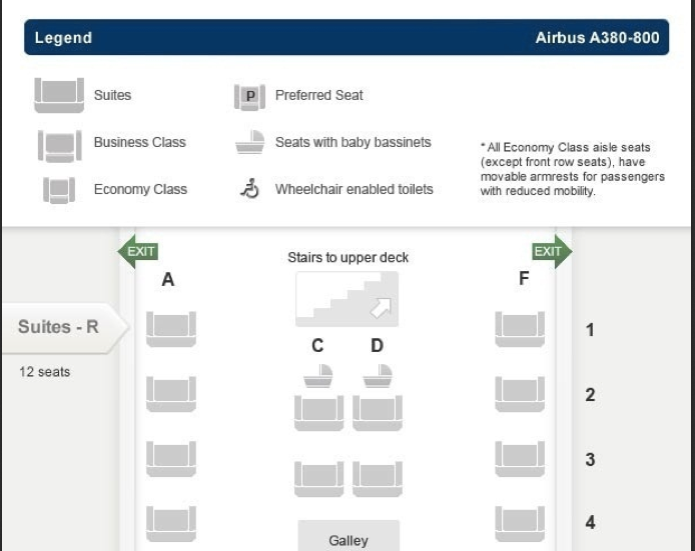Viewport: 695px width, 551px height.
Task: Select suite seat 1F
Action: tap(520, 329)
